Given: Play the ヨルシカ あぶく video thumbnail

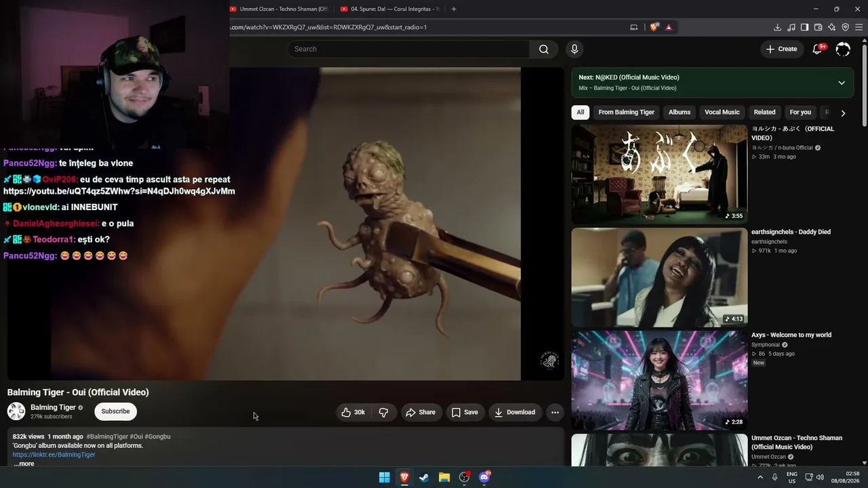Looking at the screenshot, I should (x=659, y=174).
